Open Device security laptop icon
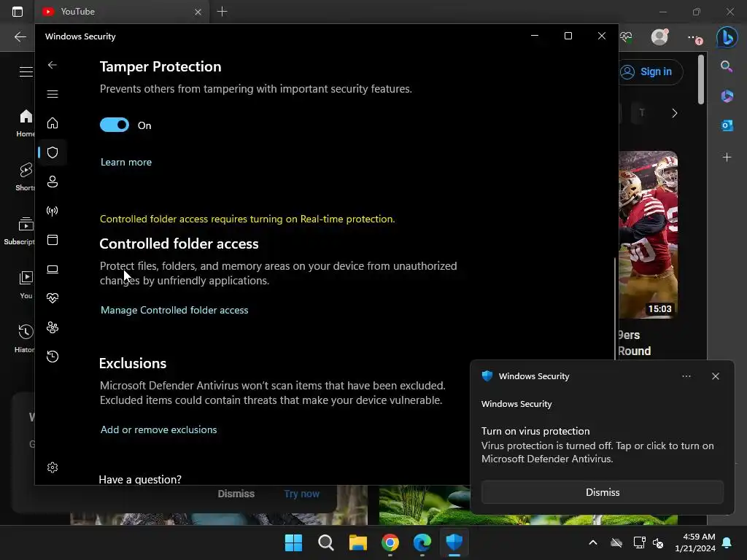Image resolution: width=747 pixels, height=560 pixels. pyautogui.click(x=53, y=269)
